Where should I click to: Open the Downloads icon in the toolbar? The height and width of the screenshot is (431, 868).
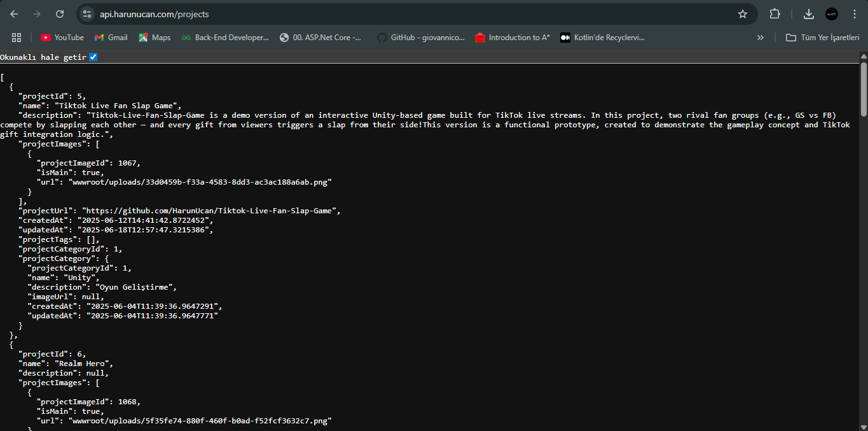[808, 13]
